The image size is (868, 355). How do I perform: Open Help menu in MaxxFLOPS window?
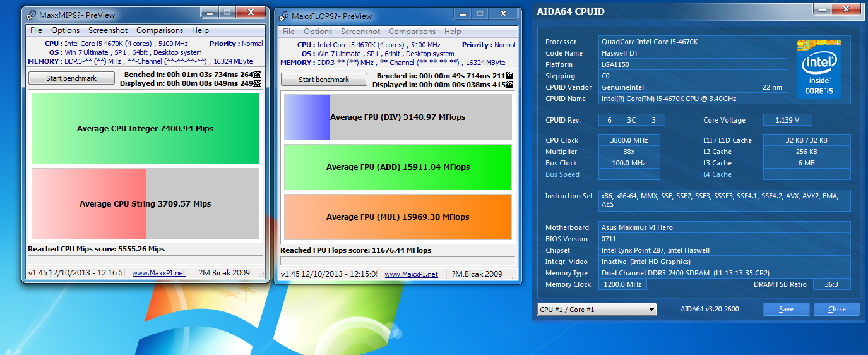pyautogui.click(x=453, y=32)
